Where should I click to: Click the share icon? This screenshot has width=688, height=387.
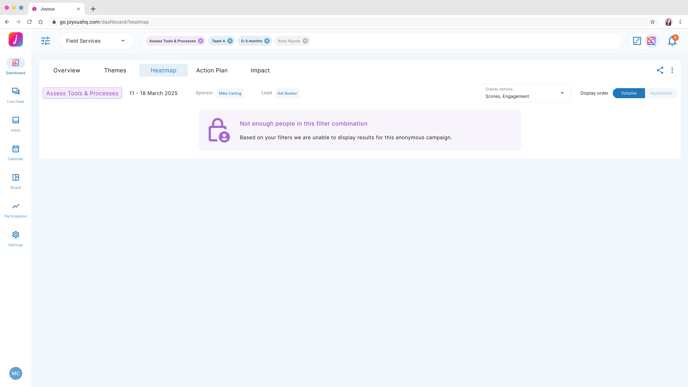tap(660, 70)
